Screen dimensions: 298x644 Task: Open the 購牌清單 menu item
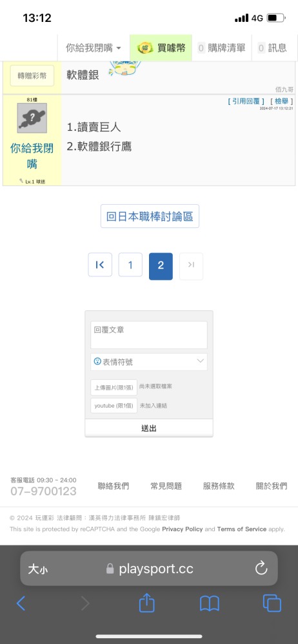coord(222,48)
